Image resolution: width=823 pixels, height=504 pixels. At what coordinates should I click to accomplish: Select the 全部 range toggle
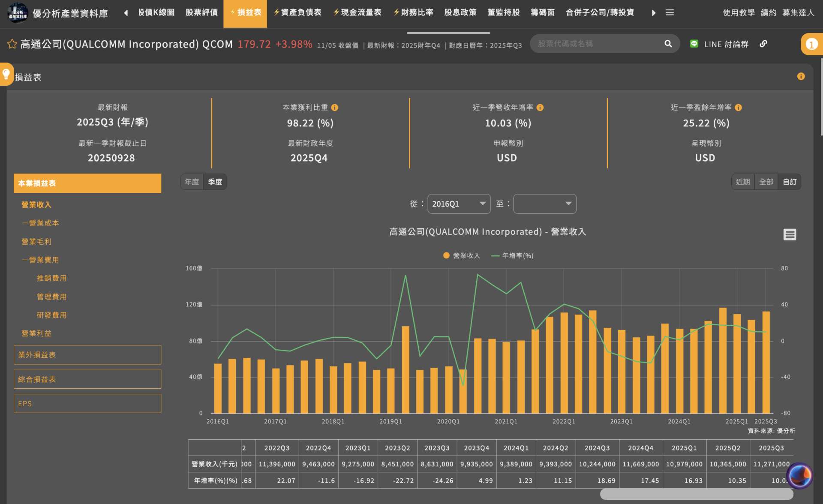(766, 182)
